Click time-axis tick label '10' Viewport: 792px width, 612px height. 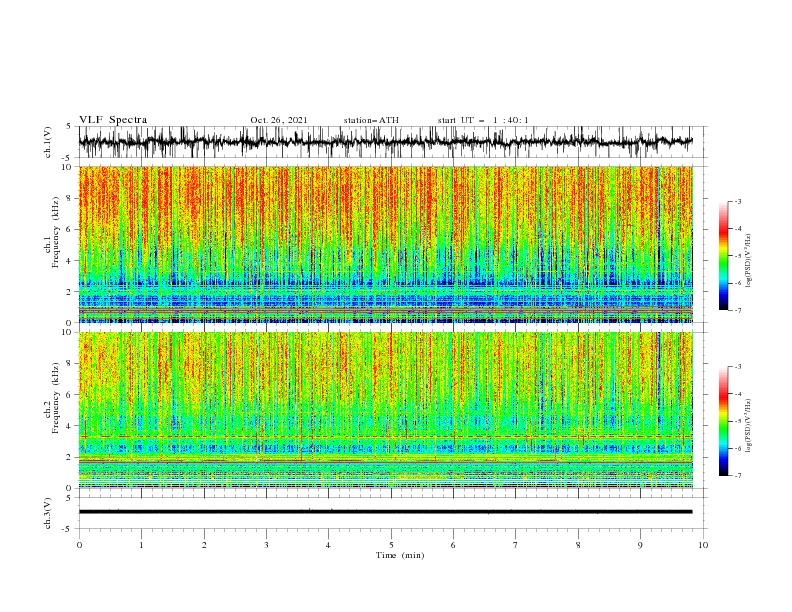coord(703,545)
